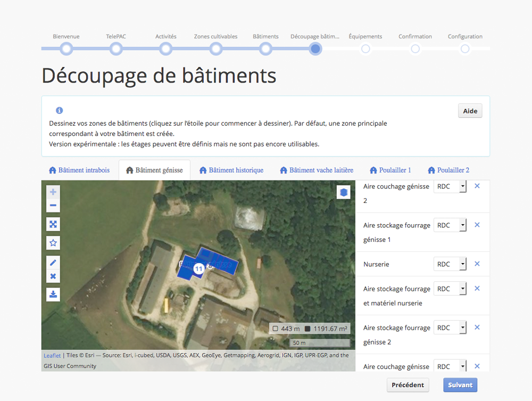Open floor dropdown for Aire stockage fourrage génisse 1

450,225
